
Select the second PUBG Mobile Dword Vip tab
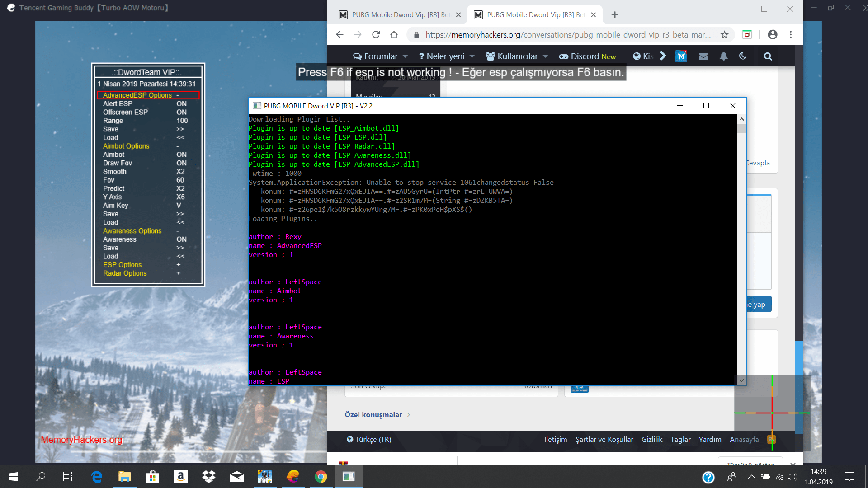[x=535, y=15]
